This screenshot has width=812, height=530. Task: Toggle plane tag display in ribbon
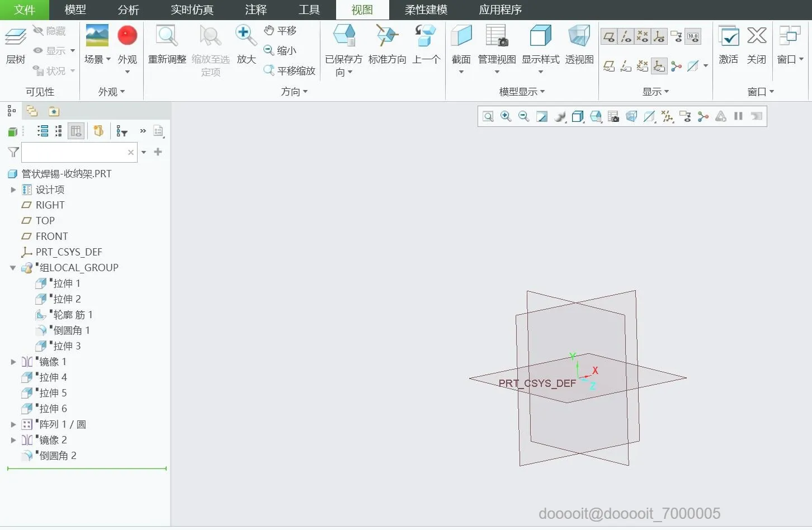point(609,66)
